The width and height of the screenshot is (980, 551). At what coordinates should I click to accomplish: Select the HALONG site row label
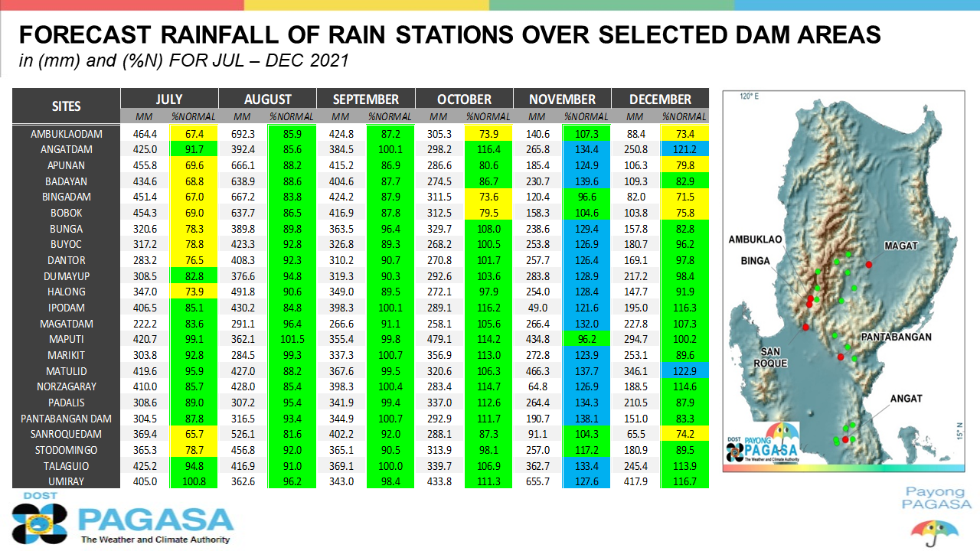(67, 292)
